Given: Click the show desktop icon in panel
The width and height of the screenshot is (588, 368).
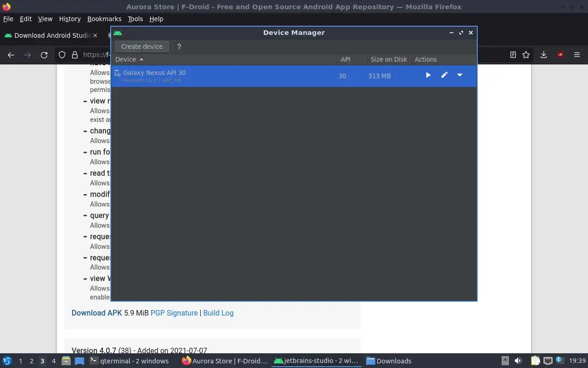Looking at the screenshot, I should (x=79, y=361).
